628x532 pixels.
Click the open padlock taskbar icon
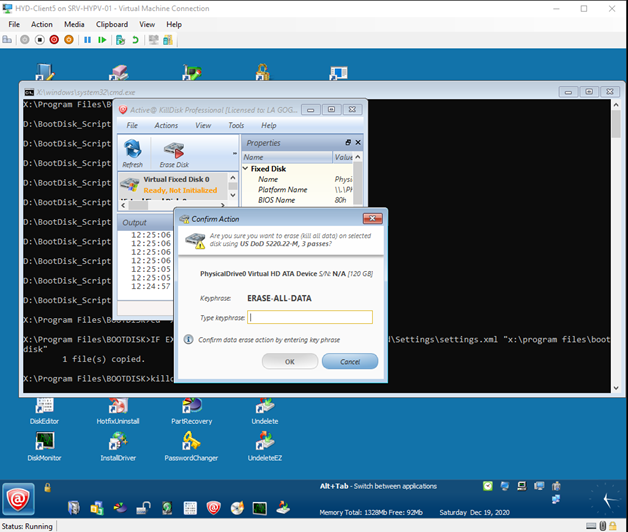[x=143, y=508]
